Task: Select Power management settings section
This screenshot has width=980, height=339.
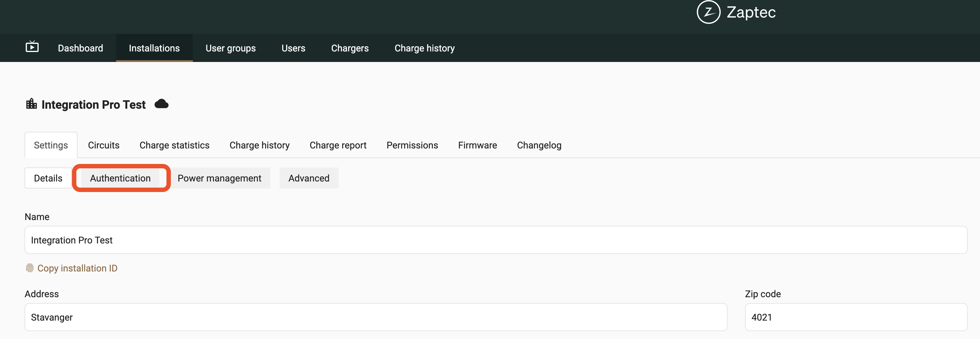Action: click(219, 178)
